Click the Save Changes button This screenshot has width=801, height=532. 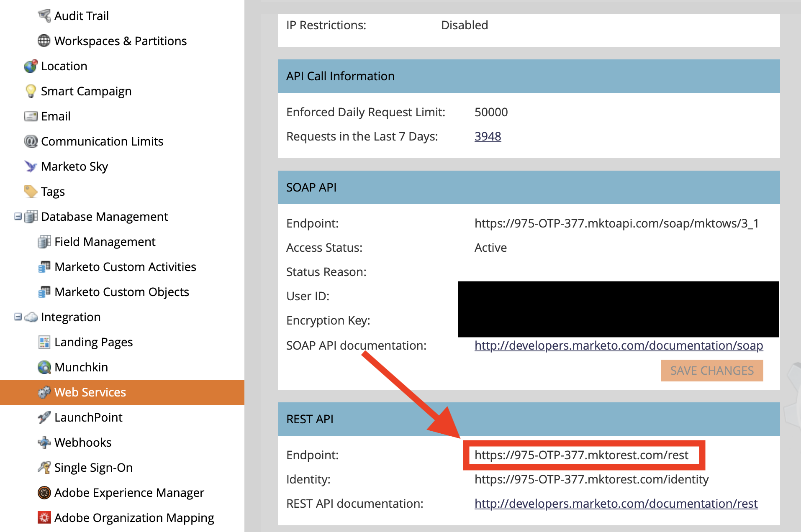712,371
